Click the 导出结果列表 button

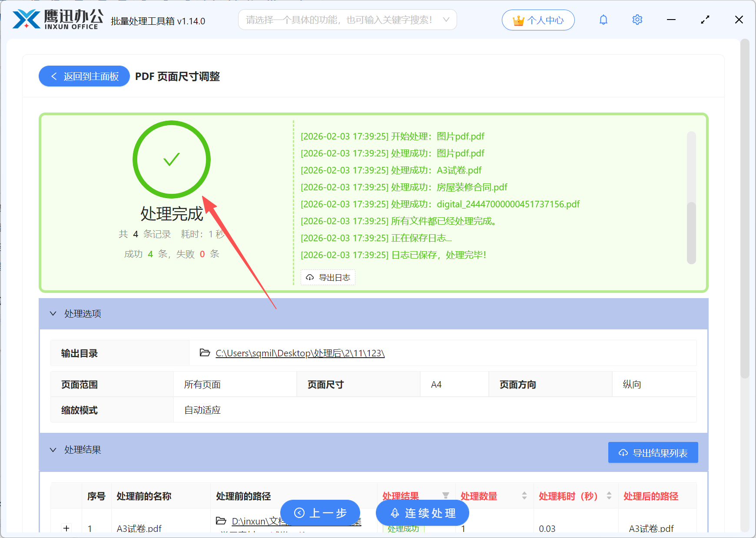(x=653, y=452)
